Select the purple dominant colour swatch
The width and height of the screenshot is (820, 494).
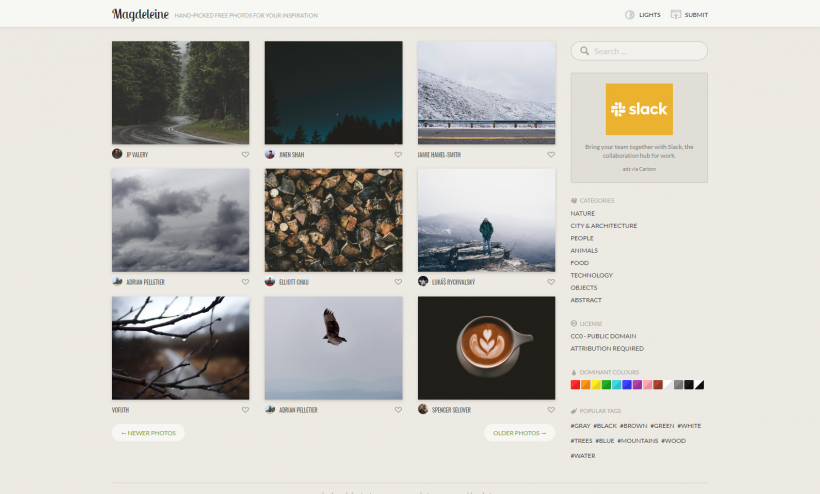637,385
